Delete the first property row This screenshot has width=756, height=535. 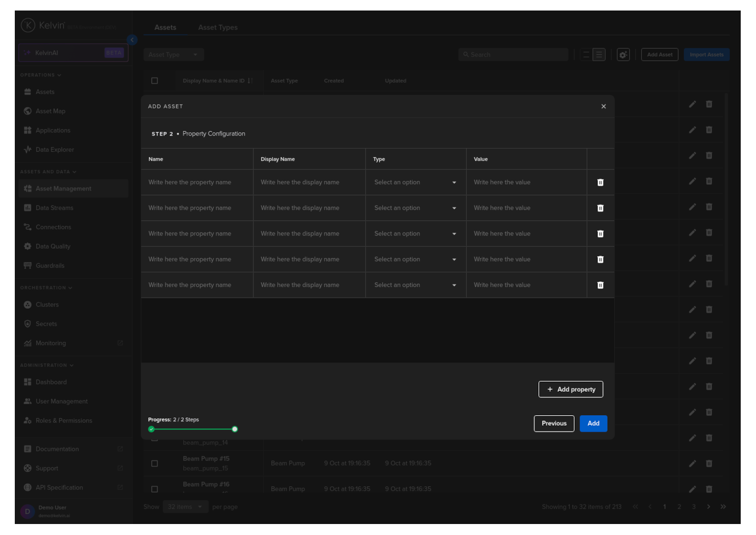click(x=600, y=182)
